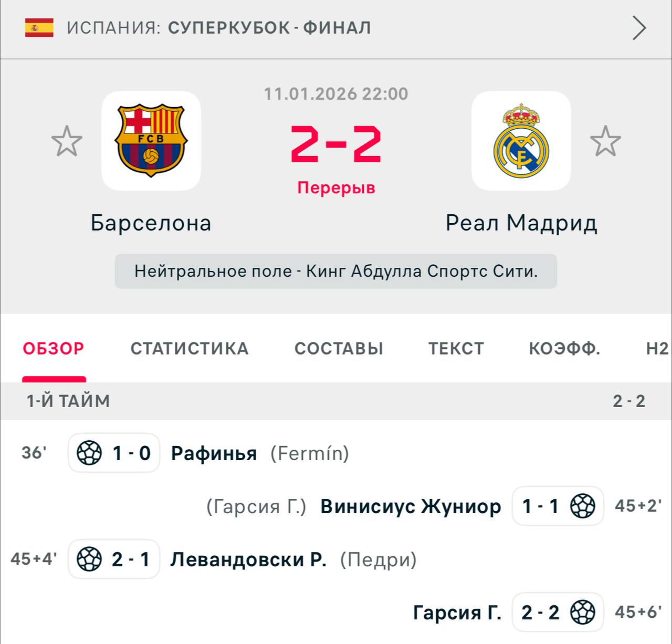The image size is (672, 644).
Task: Open player Рафинья's profile
Action: pos(214,453)
